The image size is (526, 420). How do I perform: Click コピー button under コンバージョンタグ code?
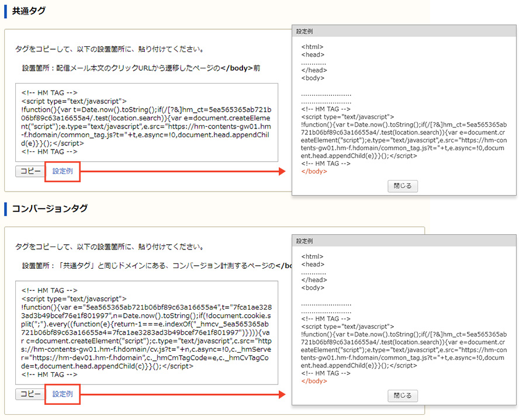[30, 394]
